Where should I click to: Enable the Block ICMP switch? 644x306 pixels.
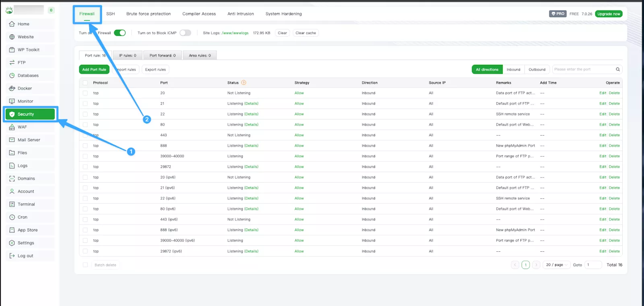[x=185, y=33]
